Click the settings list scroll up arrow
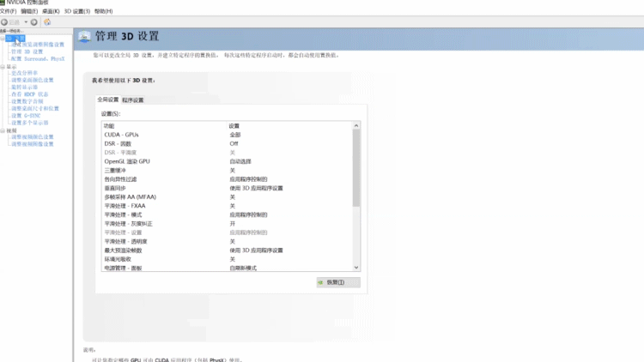Screen dimensions: 644x362 click(356, 125)
